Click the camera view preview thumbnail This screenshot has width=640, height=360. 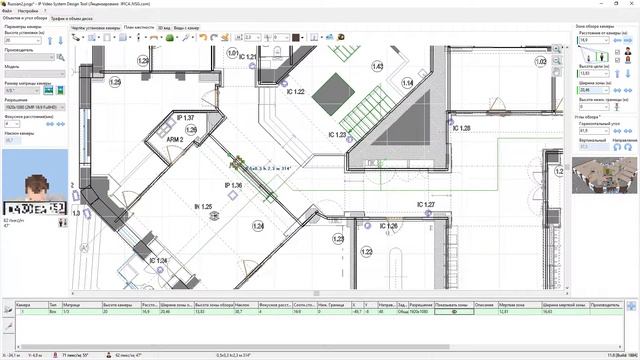(x=35, y=182)
